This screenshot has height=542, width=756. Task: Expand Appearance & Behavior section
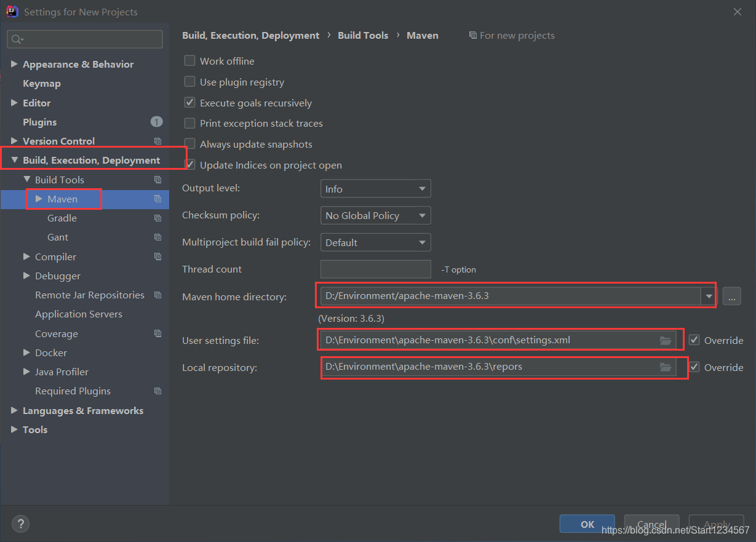(x=14, y=64)
